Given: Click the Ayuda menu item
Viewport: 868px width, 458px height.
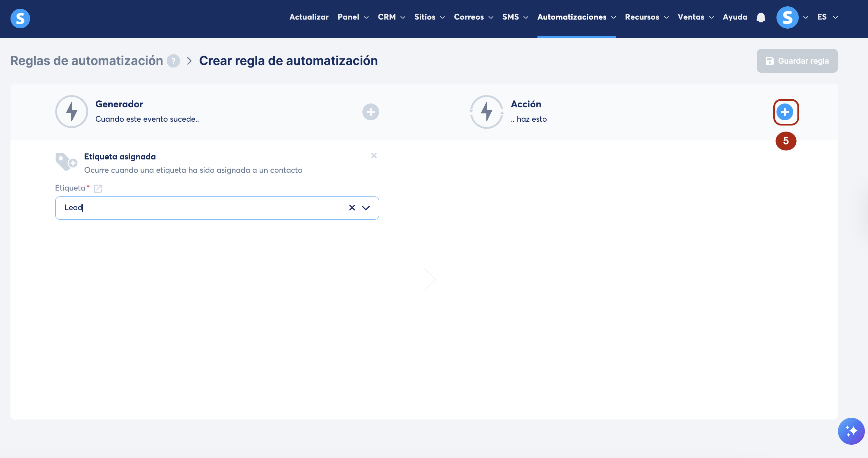Looking at the screenshot, I should [x=735, y=17].
